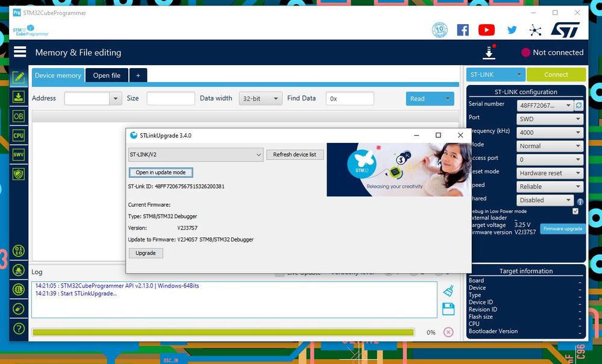Viewport: 602px width, 364px height.
Task: Open the OB option bytes panel
Action: [19, 116]
